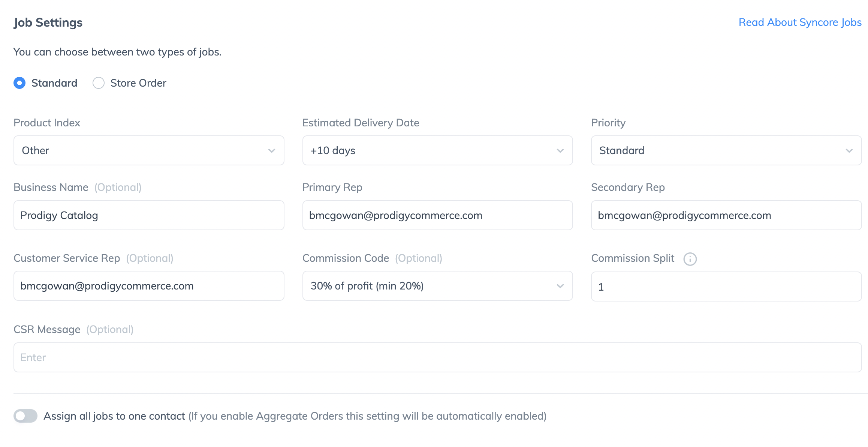Select the Standard job type radio button

(19, 83)
